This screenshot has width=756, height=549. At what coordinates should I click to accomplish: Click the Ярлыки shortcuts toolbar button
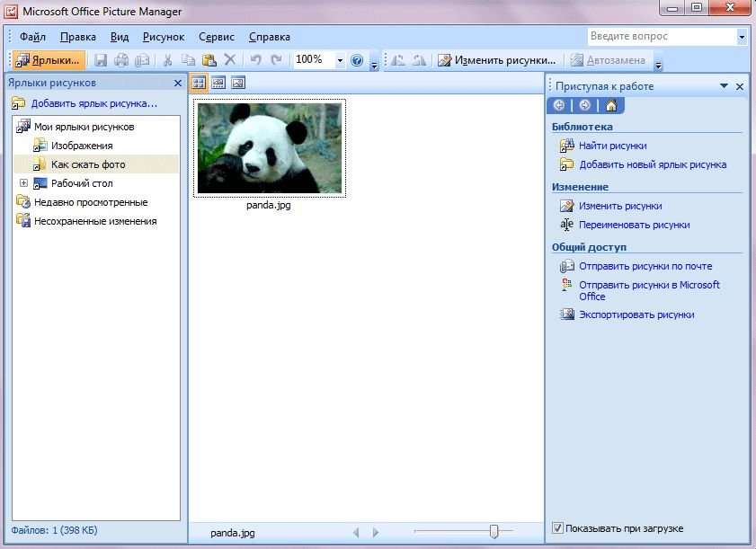point(48,60)
